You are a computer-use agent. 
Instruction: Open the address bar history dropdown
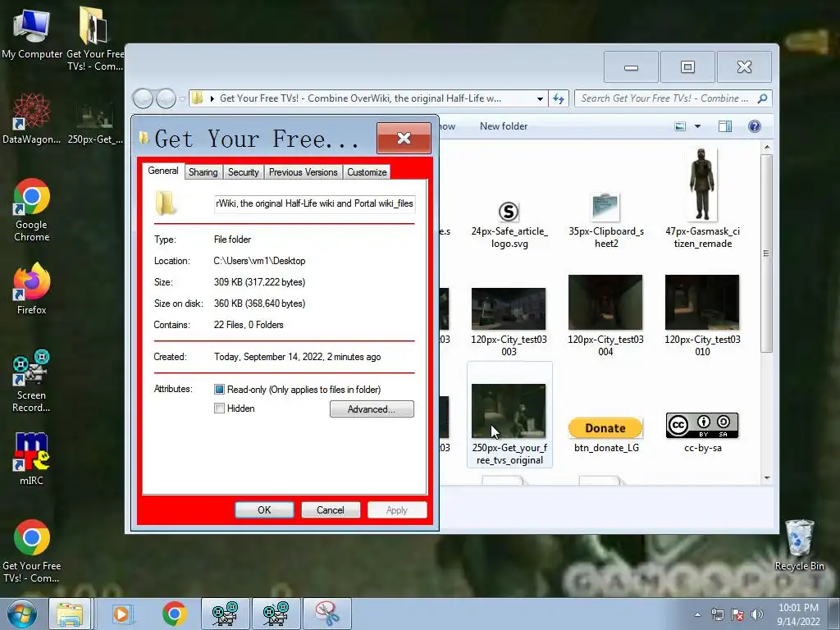coord(540,98)
